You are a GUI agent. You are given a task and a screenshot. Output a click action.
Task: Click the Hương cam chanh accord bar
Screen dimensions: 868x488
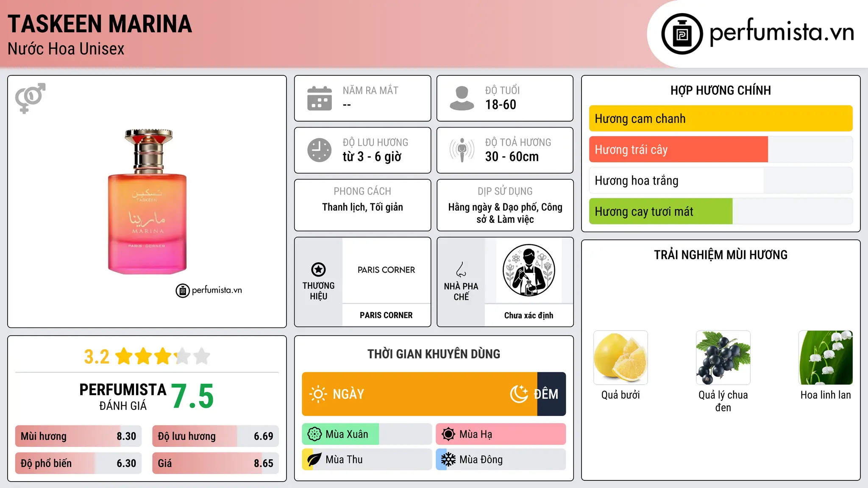(x=721, y=119)
